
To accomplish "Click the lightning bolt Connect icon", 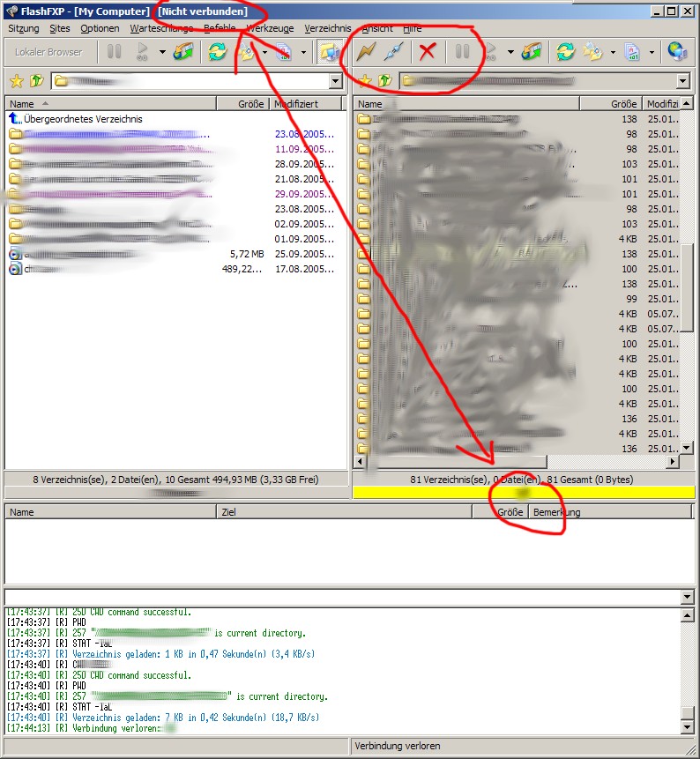I will pos(366,52).
